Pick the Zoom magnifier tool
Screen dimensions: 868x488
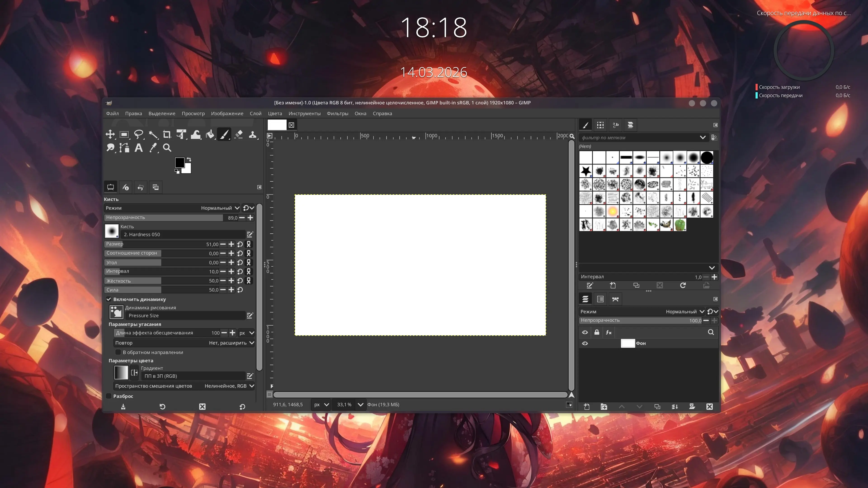(167, 148)
